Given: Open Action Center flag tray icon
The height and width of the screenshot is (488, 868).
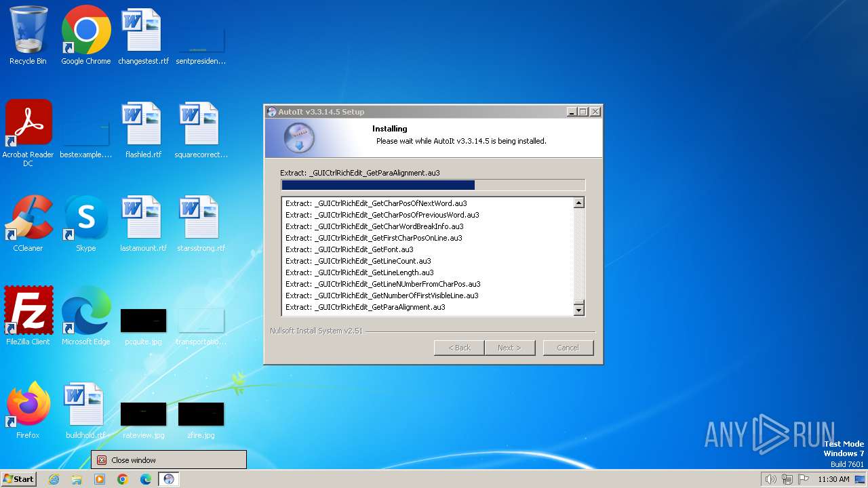Looking at the screenshot, I should pos(804,479).
